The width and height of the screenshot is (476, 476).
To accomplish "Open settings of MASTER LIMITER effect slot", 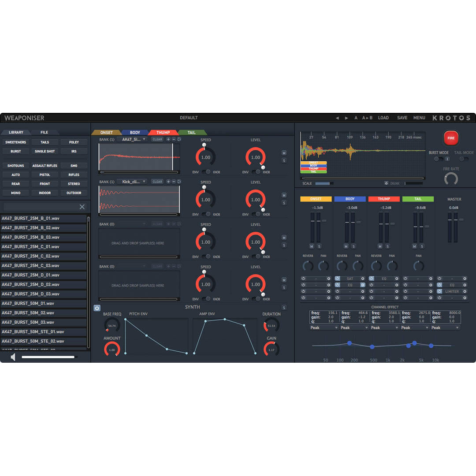I will click(465, 291).
